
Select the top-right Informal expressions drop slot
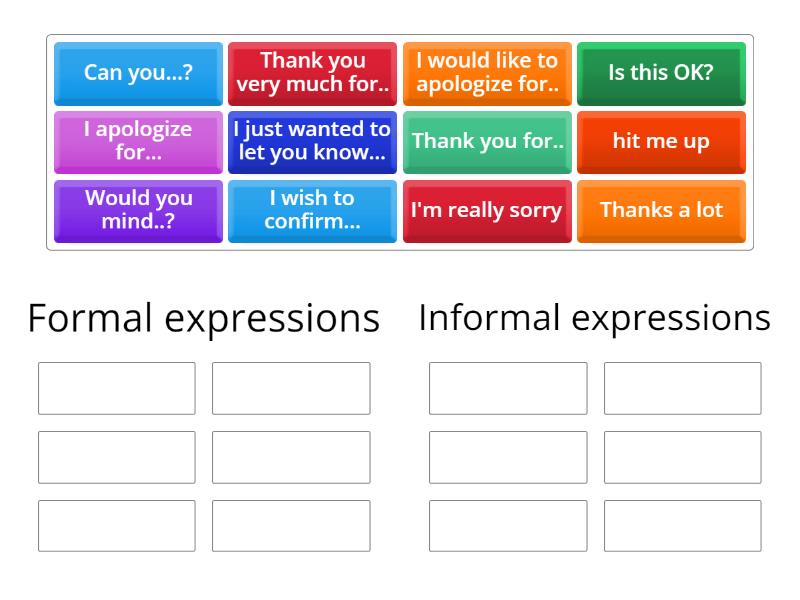(682, 388)
